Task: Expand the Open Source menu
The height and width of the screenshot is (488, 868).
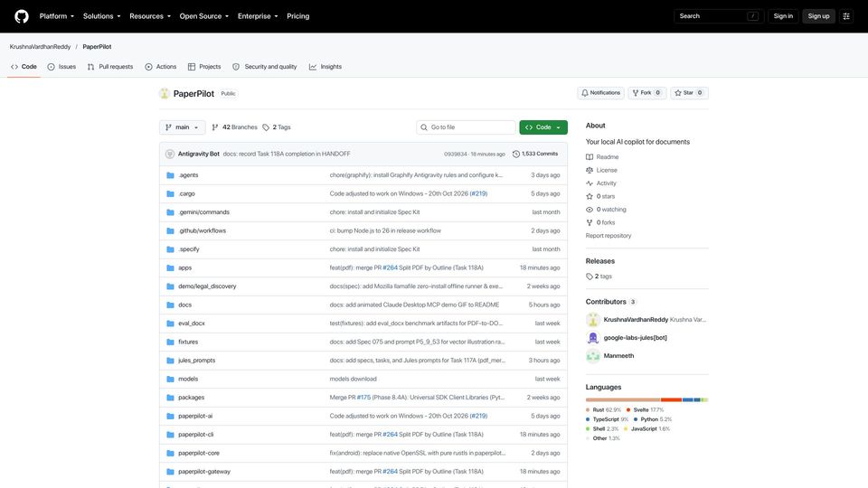Action: (x=204, y=16)
